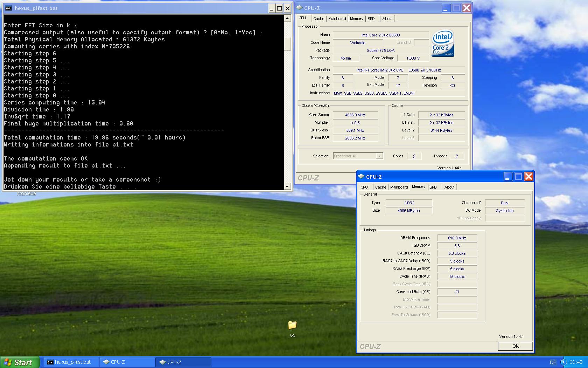The width and height of the screenshot is (588, 368).
Task: Activate second CPU-Z taskbar button
Action: [184, 362]
